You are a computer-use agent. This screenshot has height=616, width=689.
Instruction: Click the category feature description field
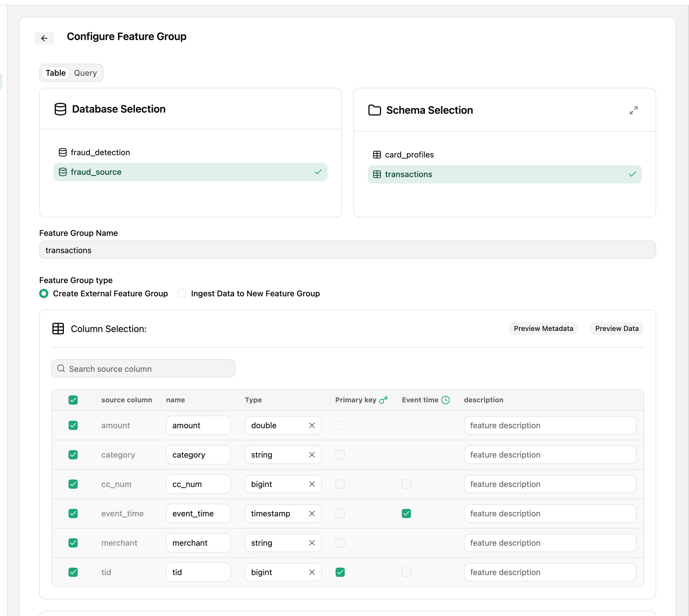point(550,455)
